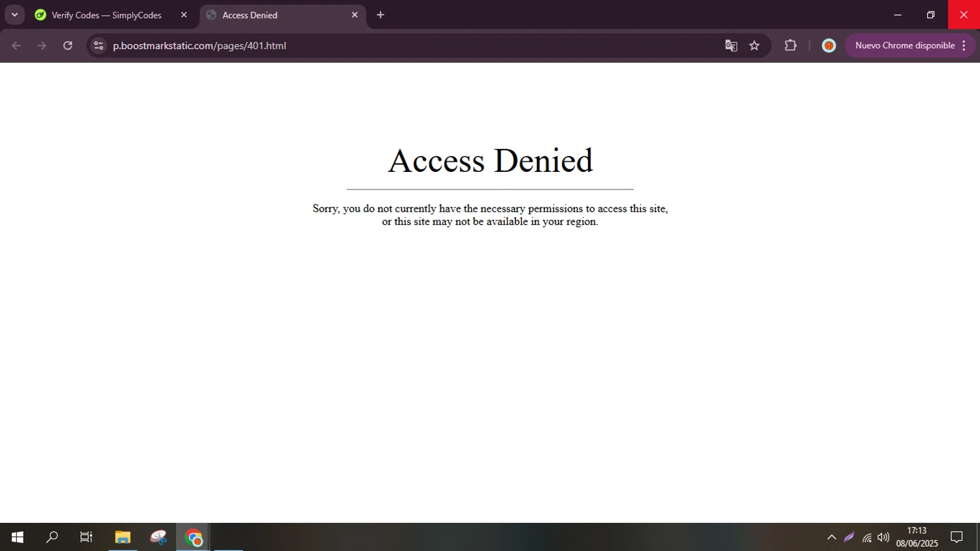The image size is (980, 551).
Task: Open the volume speaker tray icon
Action: pyautogui.click(x=883, y=537)
